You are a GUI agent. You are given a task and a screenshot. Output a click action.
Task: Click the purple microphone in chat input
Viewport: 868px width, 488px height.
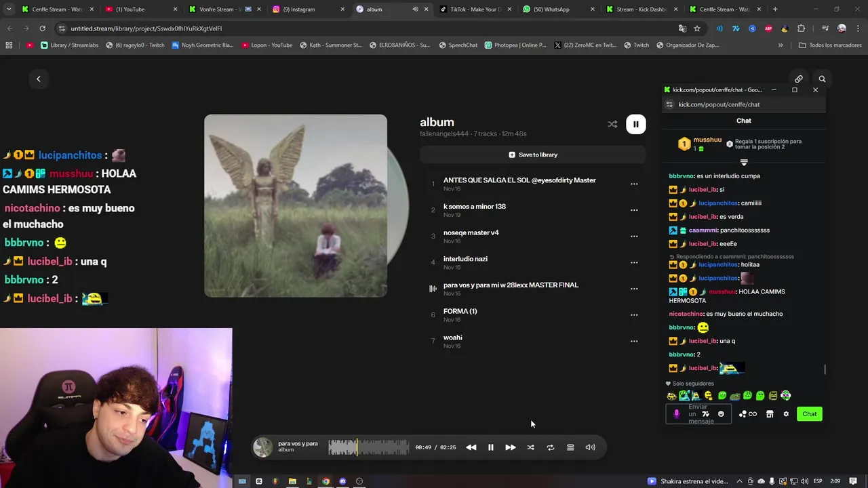click(676, 414)
